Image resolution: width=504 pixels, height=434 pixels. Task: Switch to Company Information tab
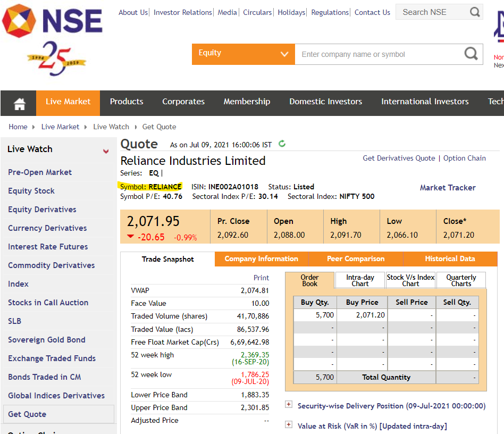click(262, 259)
